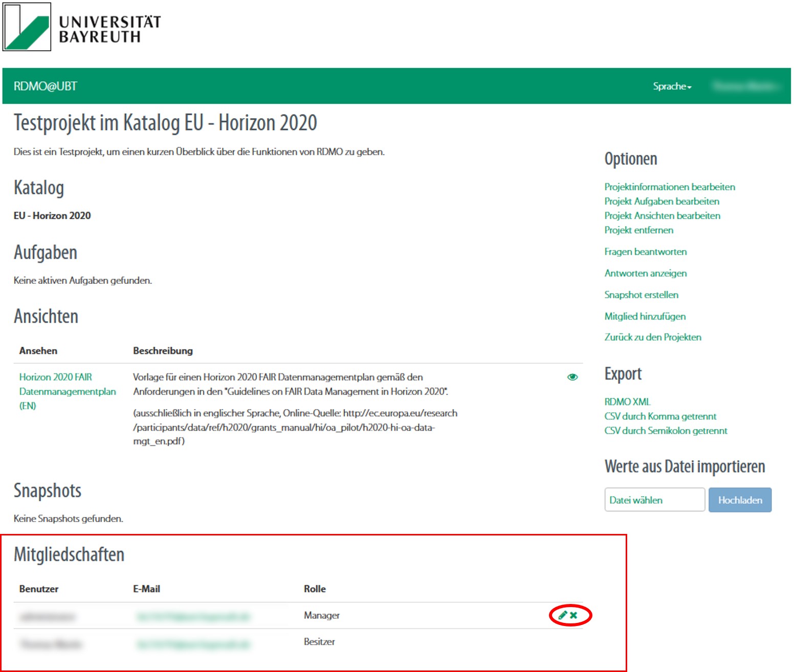Export CSV durch Semikolon getrennt
This screenshot has width=795, height=672.
666,431
